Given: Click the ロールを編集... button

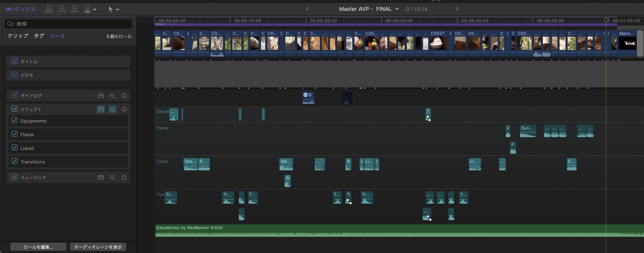Looking at the screenshot, I should [x=38, y=247].
